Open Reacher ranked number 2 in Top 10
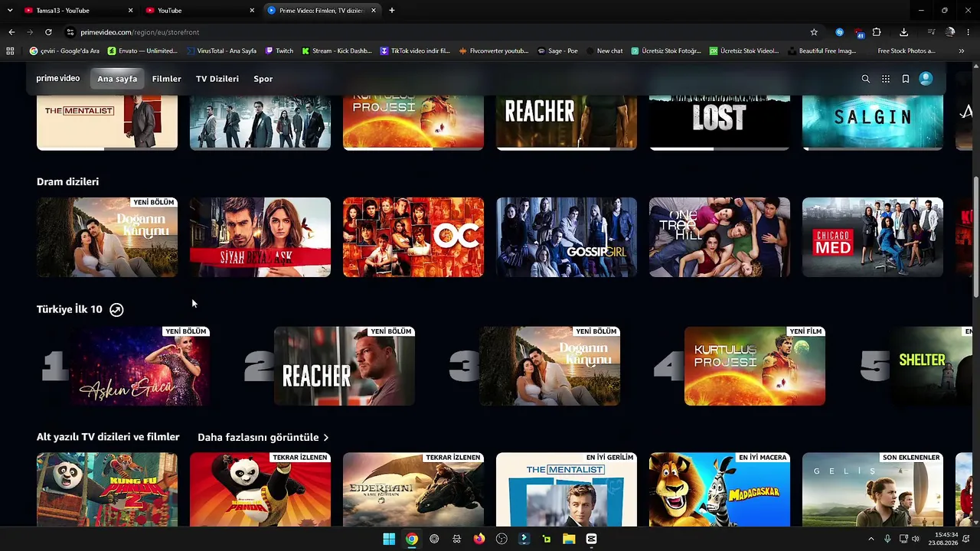The height and width of the screenshot is (551, 980). 345,366
